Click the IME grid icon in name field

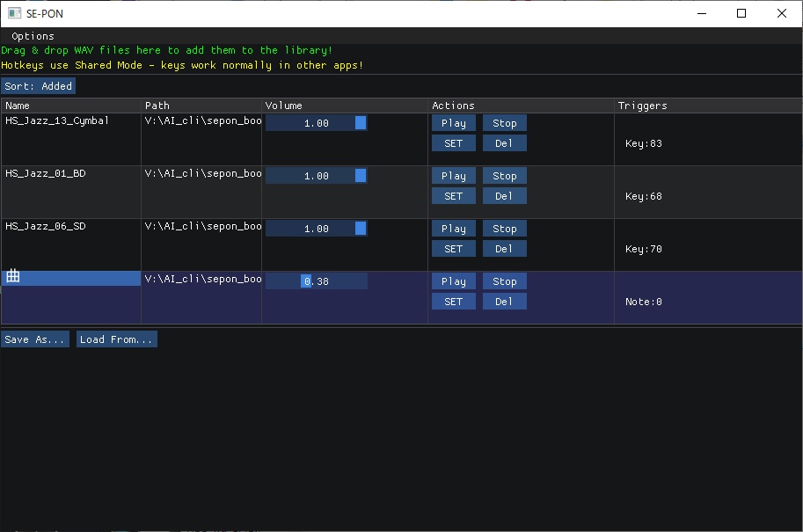(x=13, y=277)
